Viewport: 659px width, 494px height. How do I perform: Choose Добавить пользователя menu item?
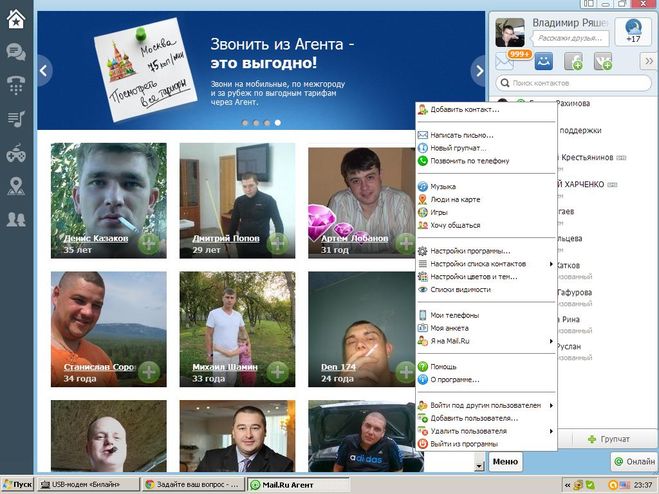(x=486, y=418)
